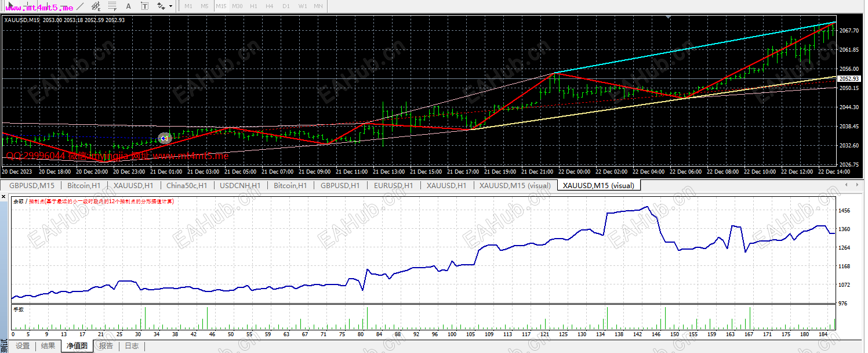
Task: Select the cursor arrow tool
Action: 10,6
